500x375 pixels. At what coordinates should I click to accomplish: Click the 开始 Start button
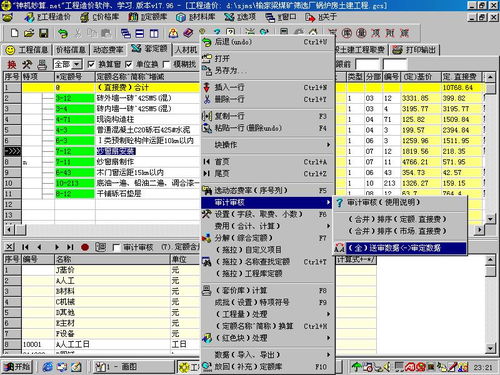pos(18,367)
